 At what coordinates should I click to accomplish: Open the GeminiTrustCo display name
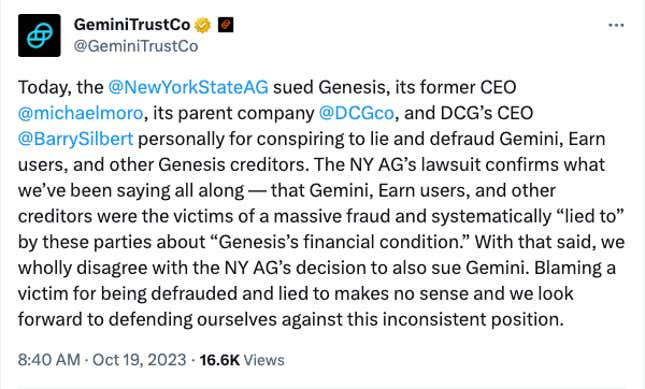[x=132, y=25]
